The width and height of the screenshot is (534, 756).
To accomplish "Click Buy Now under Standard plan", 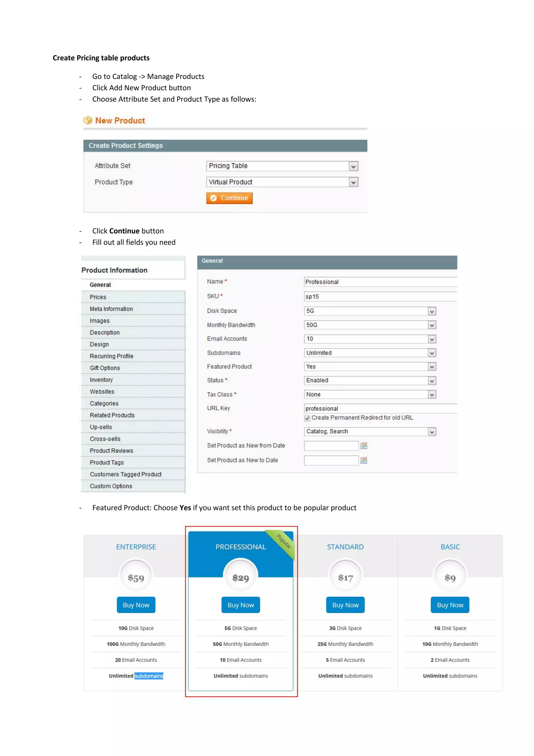I will (x=345, y=605).
